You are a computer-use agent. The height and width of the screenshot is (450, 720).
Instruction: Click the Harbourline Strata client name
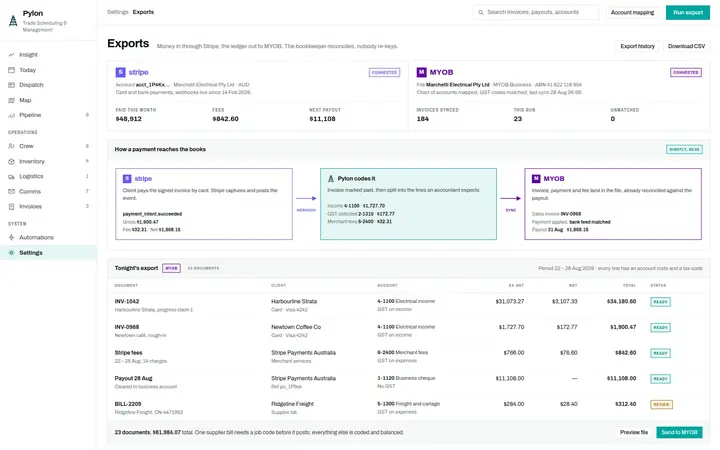pos(294,302)
